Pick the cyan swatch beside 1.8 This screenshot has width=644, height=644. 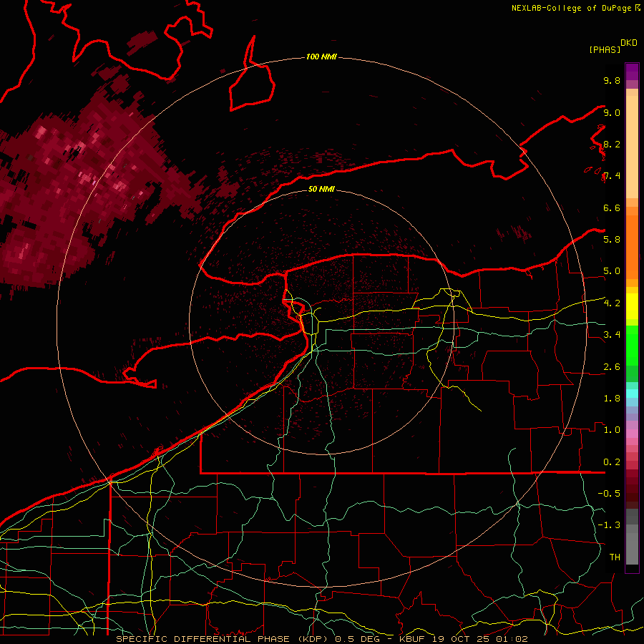(x=632, y=394)
